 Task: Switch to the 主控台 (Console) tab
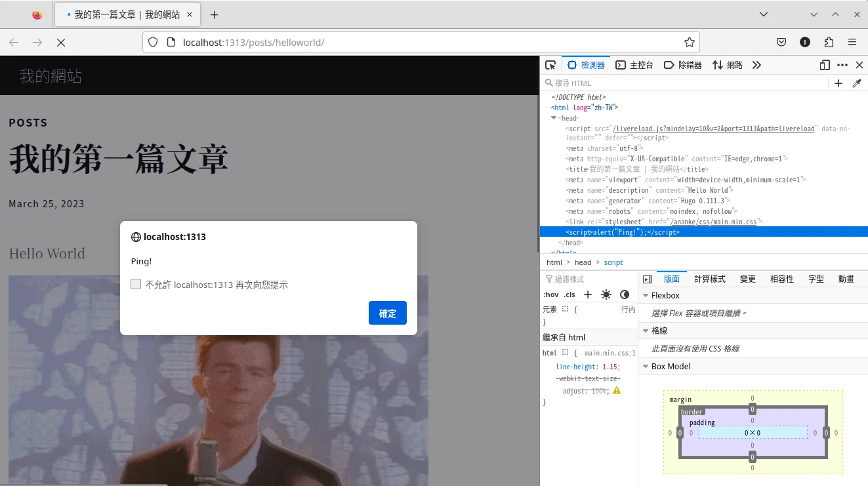pos(634,65)
